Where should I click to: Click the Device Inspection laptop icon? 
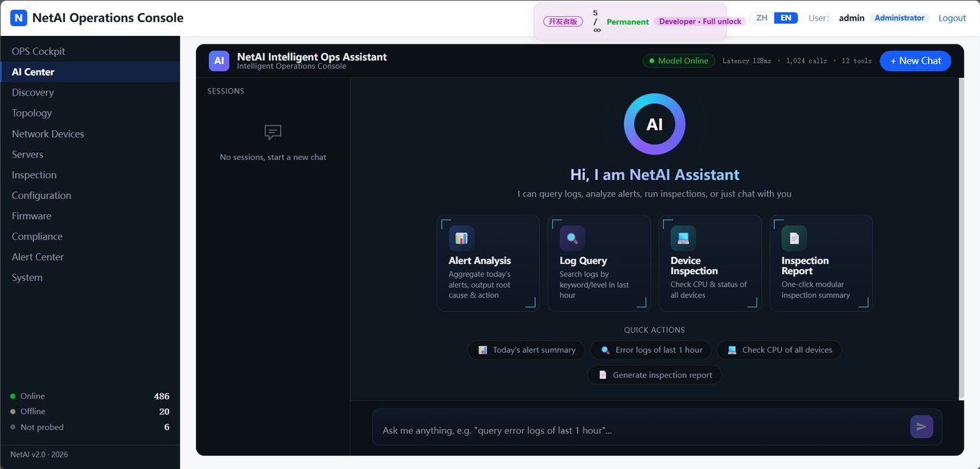click(x=684, y=238)
